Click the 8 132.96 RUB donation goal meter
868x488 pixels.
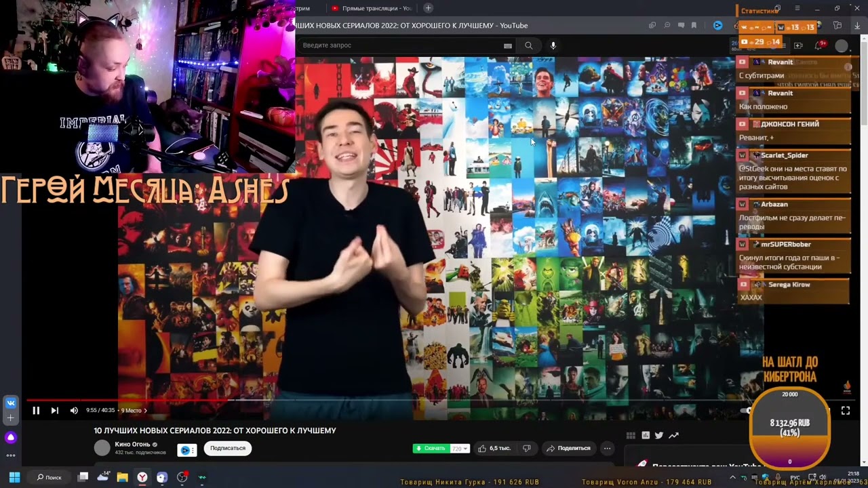pyautogui.click(x=789, y=428)
